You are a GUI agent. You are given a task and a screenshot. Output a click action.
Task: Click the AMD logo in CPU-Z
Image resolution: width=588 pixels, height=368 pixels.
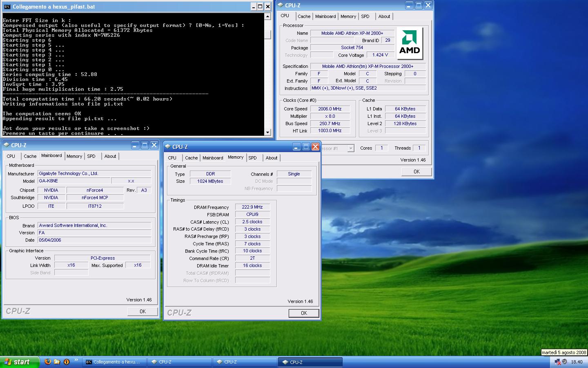point(410,43)
